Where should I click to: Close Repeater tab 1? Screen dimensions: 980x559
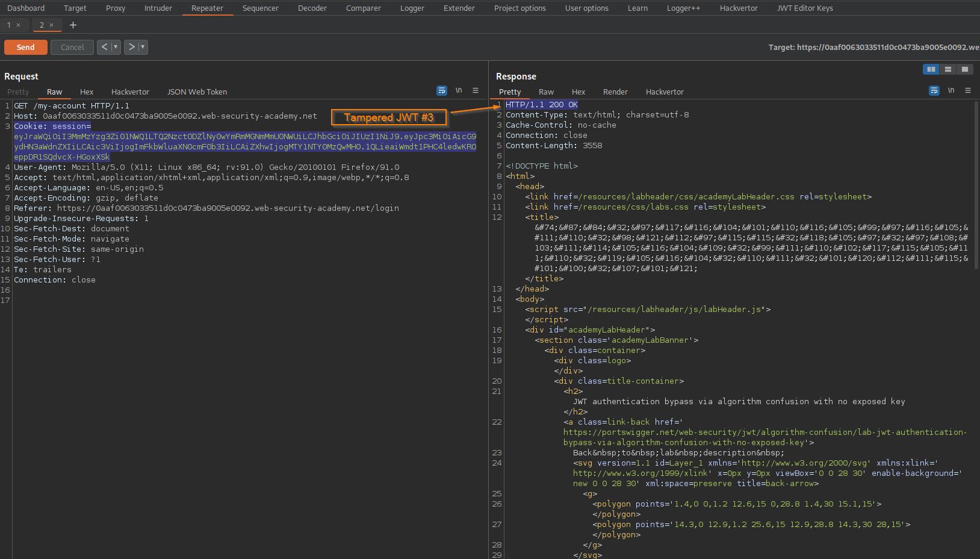[19, 25]
